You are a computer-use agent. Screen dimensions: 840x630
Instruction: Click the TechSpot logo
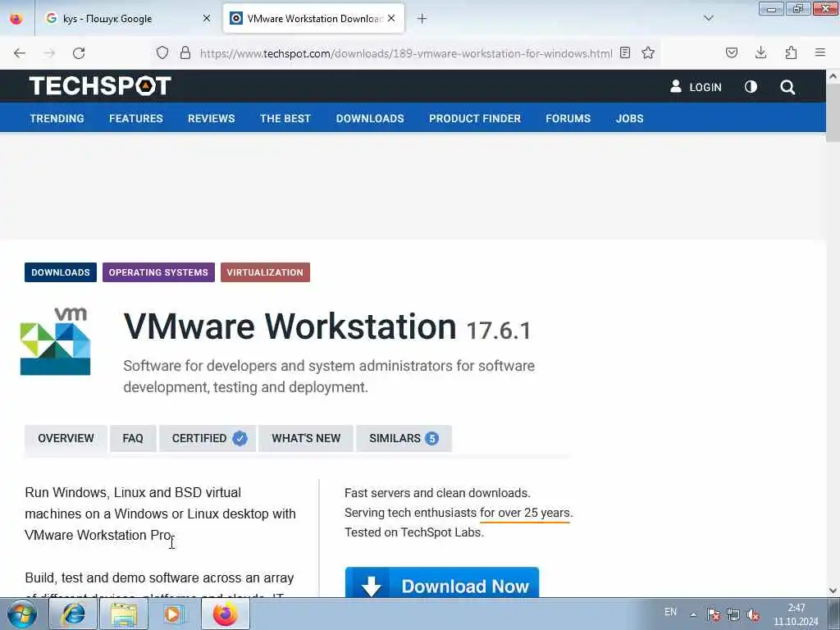click(100, 85)
